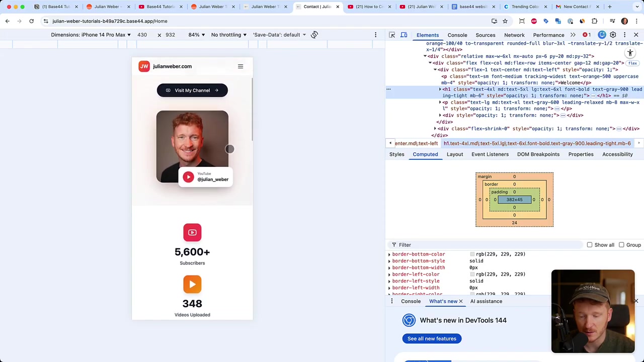
Task: Go back with the browser back arrow
Action: [x=8, y=21]
